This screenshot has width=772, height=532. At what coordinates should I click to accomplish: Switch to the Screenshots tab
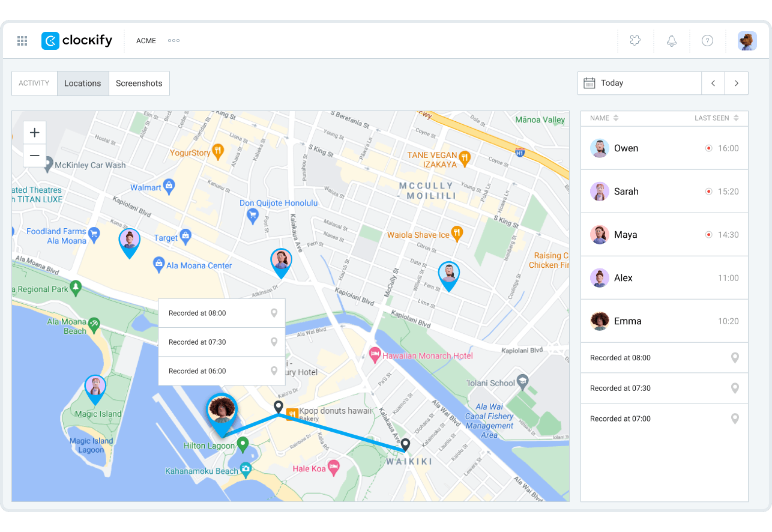(x=139, y=83)
